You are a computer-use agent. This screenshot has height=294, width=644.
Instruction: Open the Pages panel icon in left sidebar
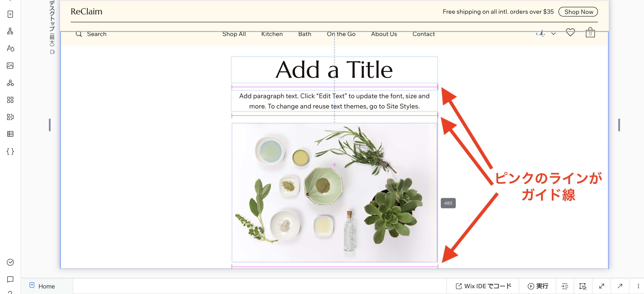point(10,14)
